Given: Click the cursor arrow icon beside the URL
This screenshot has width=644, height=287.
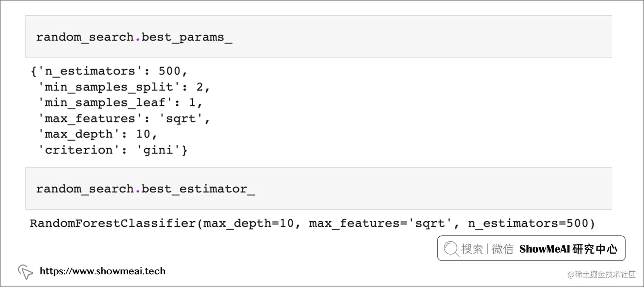Looking at the screenshot, I should (x=25, y=271).
